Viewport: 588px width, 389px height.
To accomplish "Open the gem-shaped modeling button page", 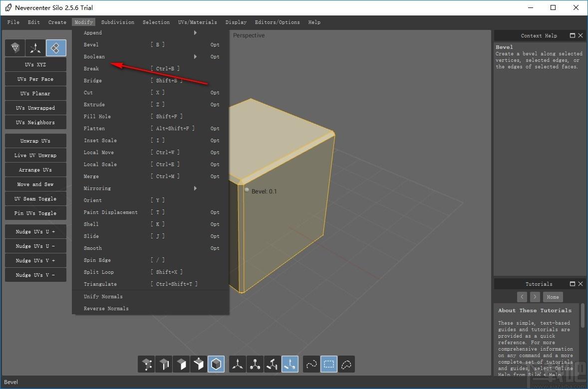I will (x=15, y=47).
